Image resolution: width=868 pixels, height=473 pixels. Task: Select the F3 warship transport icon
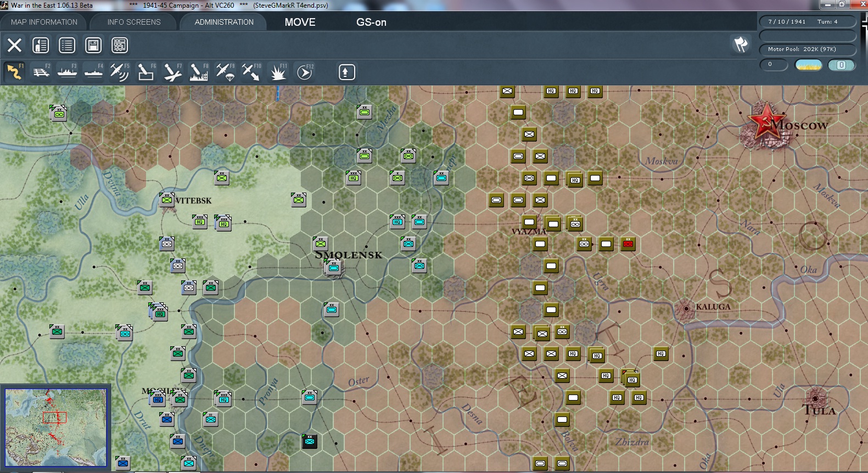click(x=68, y=72)
